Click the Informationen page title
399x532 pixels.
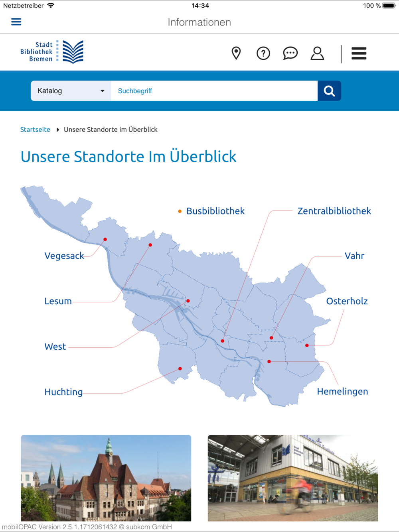[199, 22]
